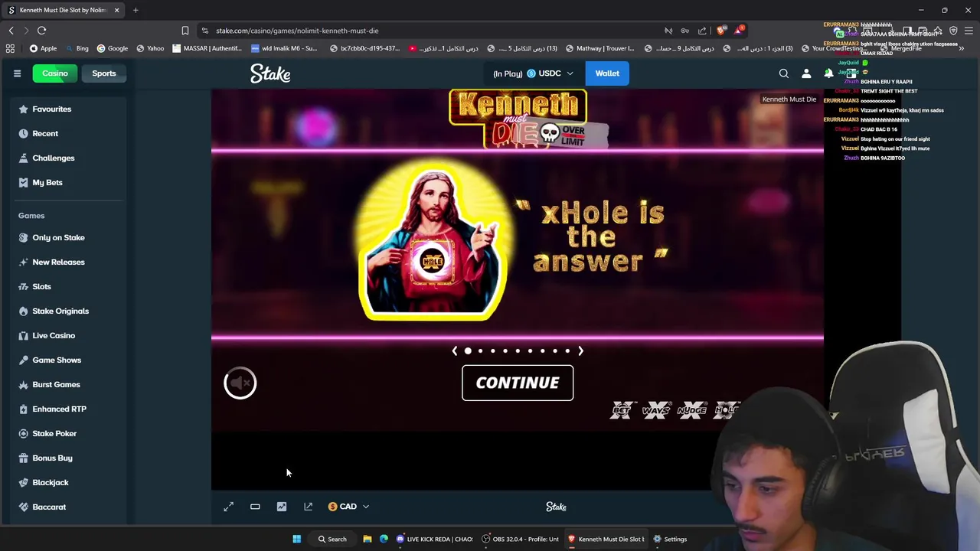Open notifications bell icon
980x551 pixels.
(828, 73)
